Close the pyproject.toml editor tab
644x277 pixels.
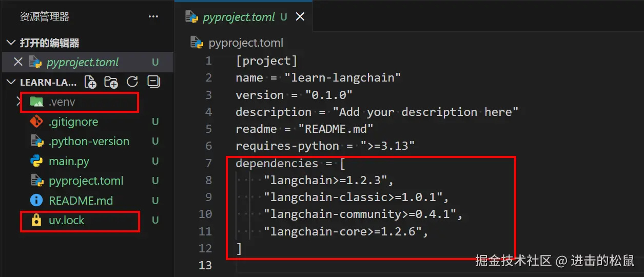300,16
